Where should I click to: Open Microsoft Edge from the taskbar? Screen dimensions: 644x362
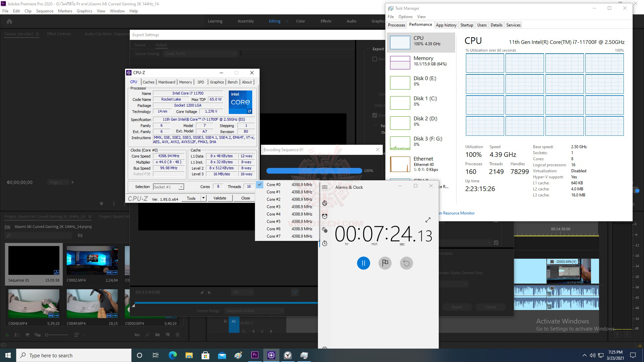click(173, 355)
